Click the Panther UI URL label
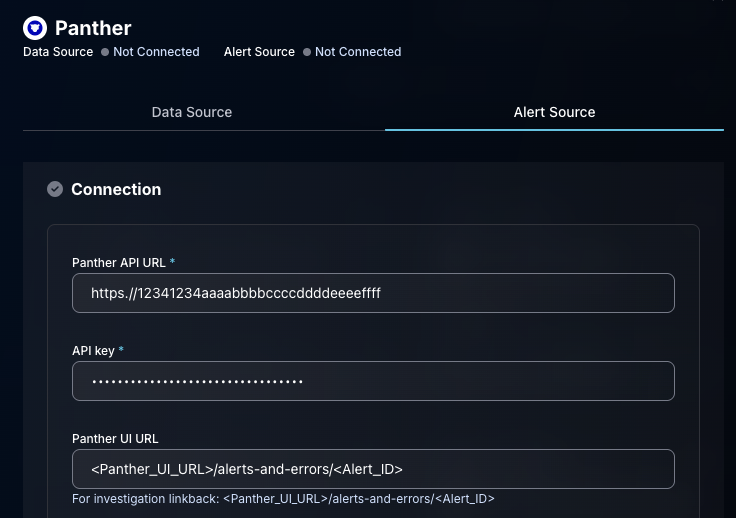The width and height of the screenshot is (736, 518). (115, 439)
